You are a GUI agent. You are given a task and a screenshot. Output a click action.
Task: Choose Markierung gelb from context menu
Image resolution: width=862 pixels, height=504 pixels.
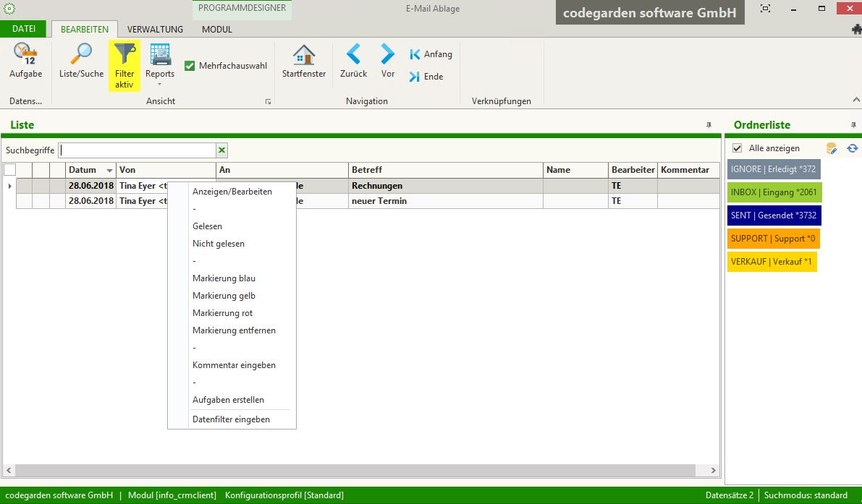pos(224,296)
